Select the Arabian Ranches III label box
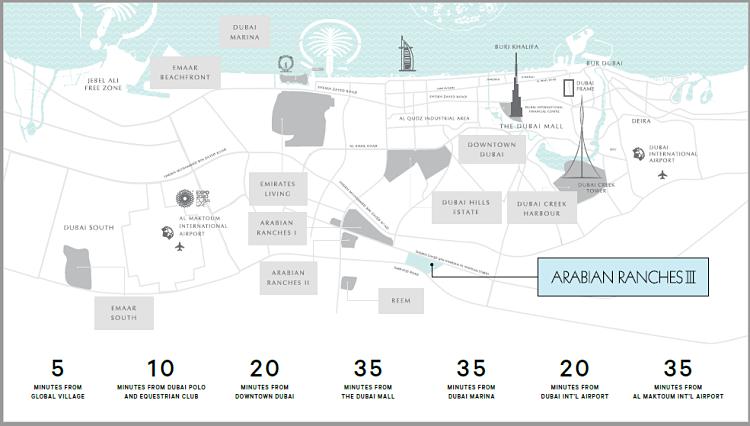Image resolution: width=750 pixels, height=426 pixels. tap(623, 277)
